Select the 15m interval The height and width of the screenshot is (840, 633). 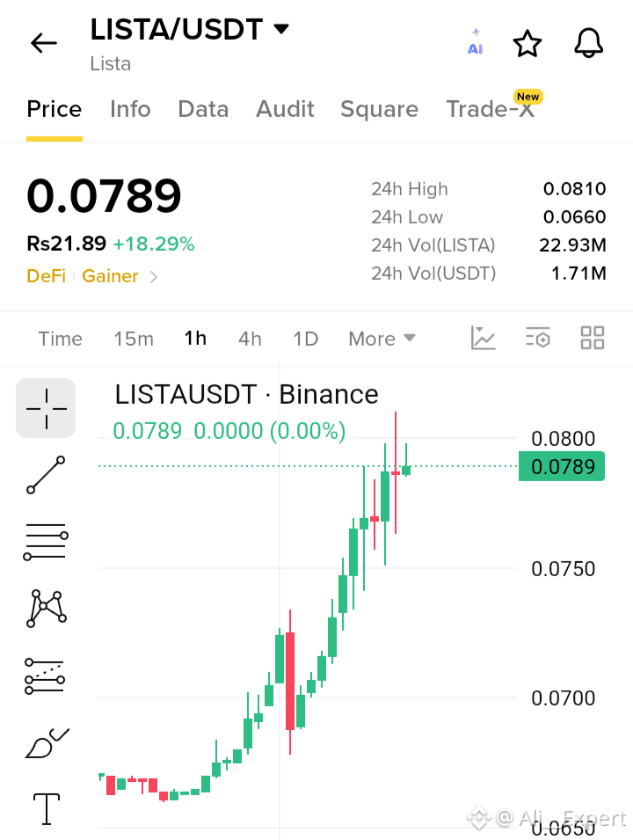pyautogui.click(x=134, y=339)
